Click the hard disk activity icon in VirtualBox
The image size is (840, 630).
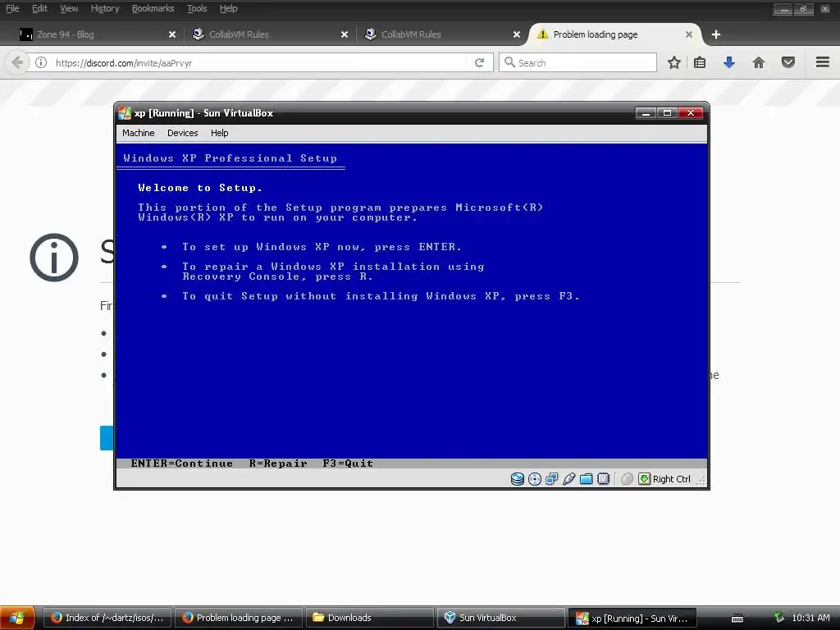517,479
